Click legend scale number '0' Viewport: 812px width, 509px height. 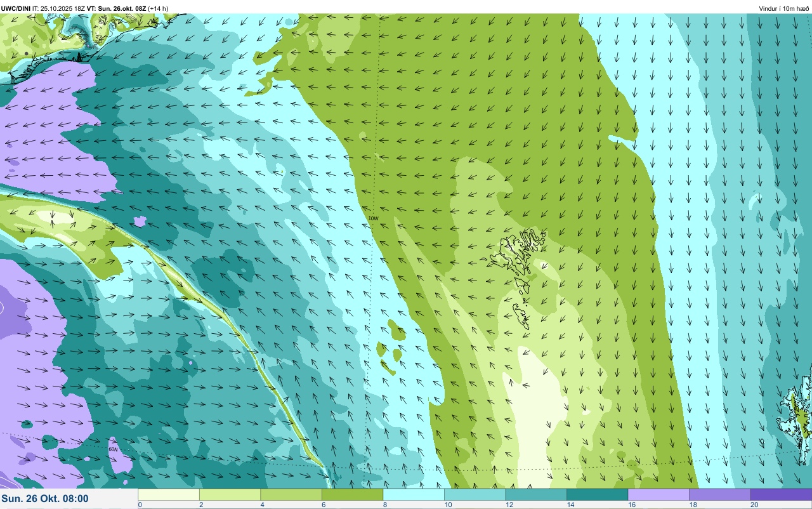140,505
